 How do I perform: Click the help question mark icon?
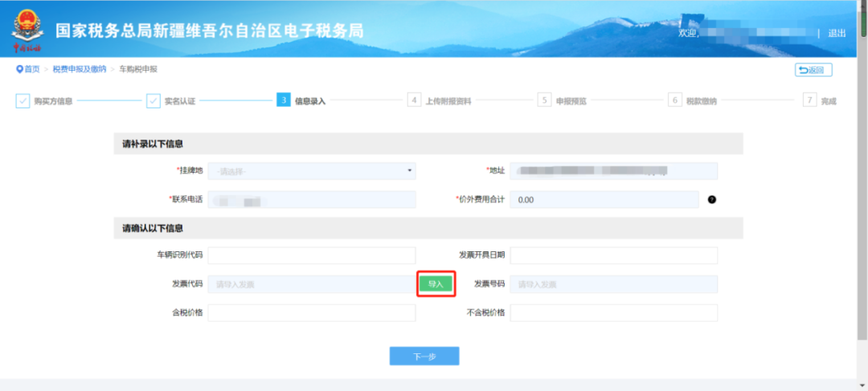tap(711, 199)
